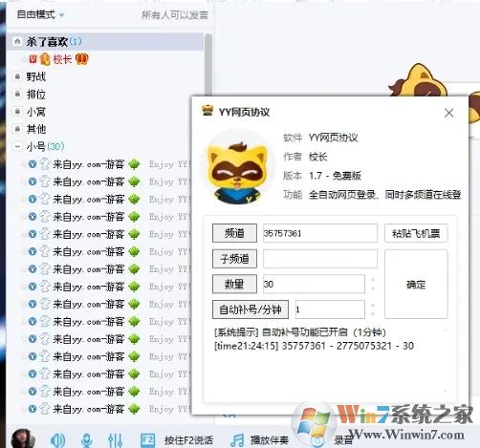480x448 pixels.
Task: Open the 小窝 sub-channel
Action: coord(36,112)
